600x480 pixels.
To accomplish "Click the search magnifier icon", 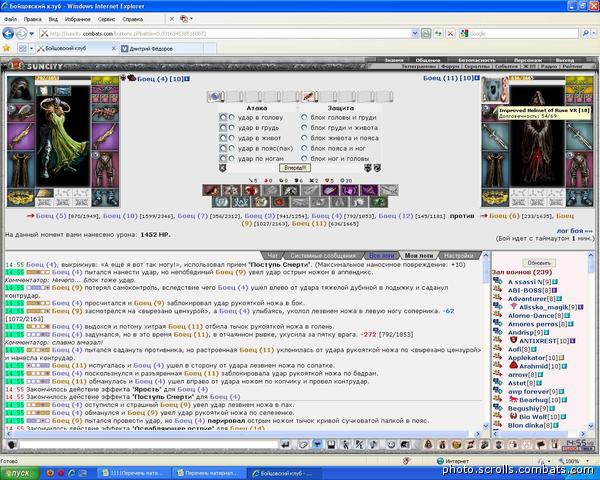I will 585,34.
